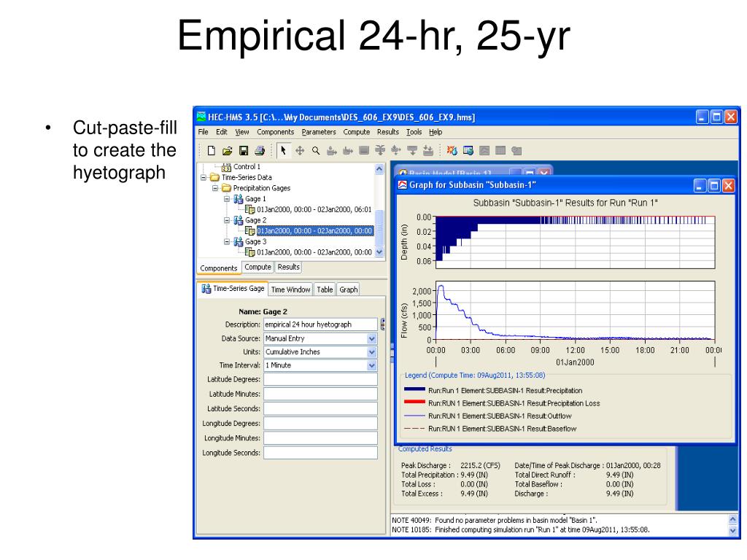Select the Arrow pointer tool
Image resolution: width=747 pixels, height=560 pixels.
pos(284,151)
